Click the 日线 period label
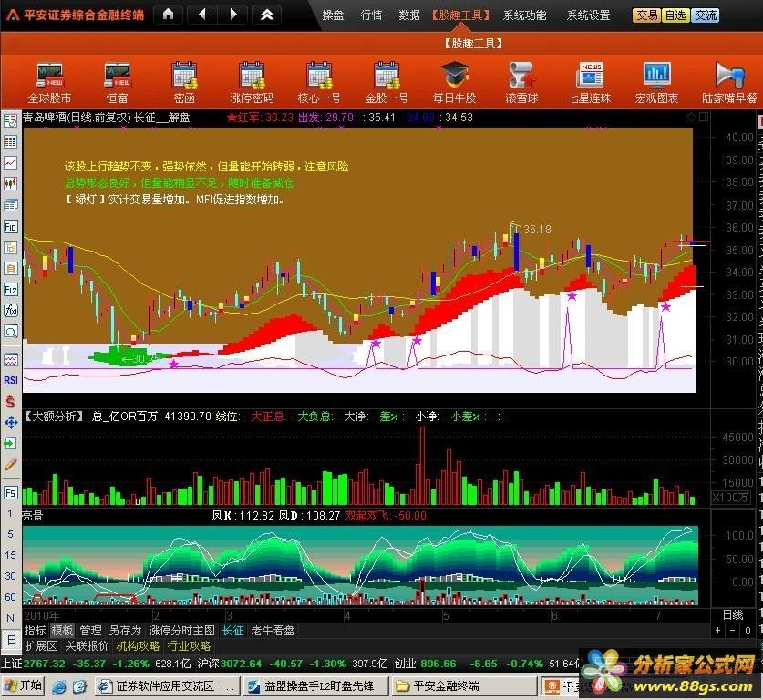The height and width of the screenshot is (700, 763). coord(733,615)
